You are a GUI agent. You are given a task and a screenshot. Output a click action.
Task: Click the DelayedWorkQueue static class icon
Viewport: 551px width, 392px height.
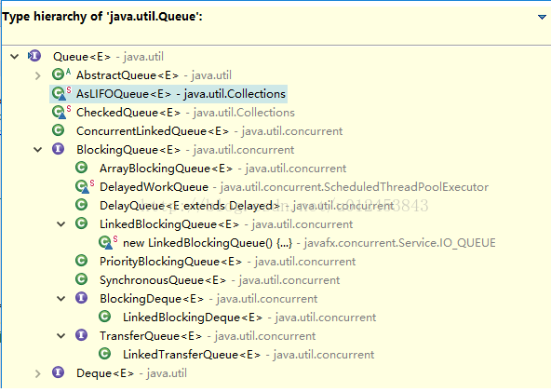point(85,186)
